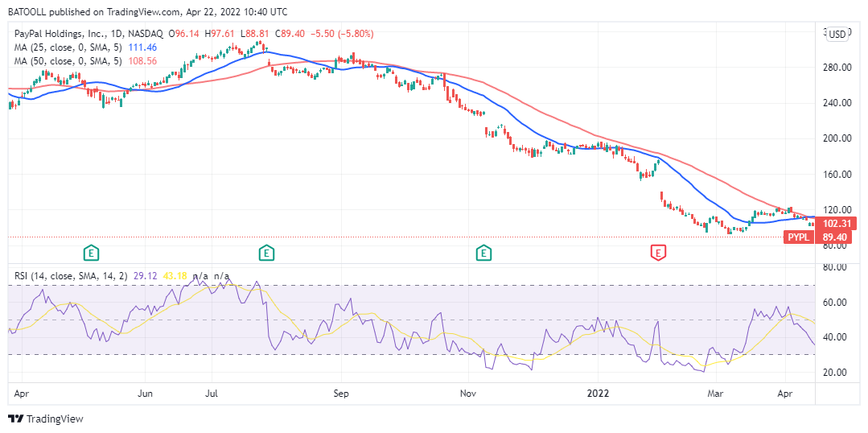Click the red 102.31 price label
Image resolution: width=868 pixels, height=433 pixels.
click(x=836, y=225)
